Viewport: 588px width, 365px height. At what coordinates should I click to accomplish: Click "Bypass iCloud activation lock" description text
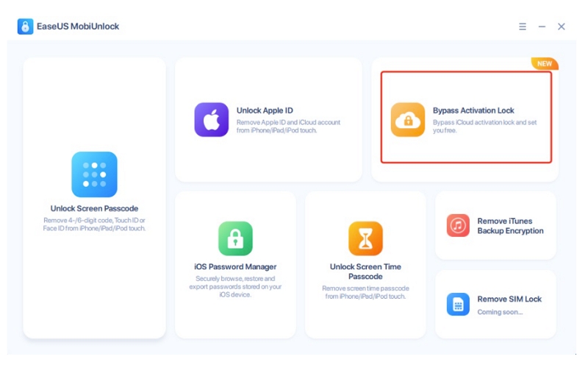(485, 126)
